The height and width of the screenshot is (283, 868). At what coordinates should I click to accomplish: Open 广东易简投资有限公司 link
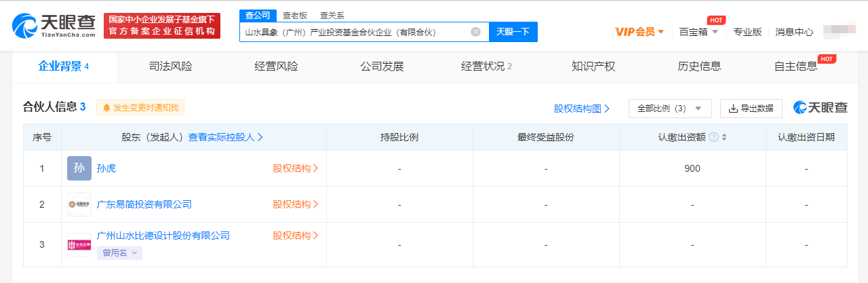[x=144, y=204]
